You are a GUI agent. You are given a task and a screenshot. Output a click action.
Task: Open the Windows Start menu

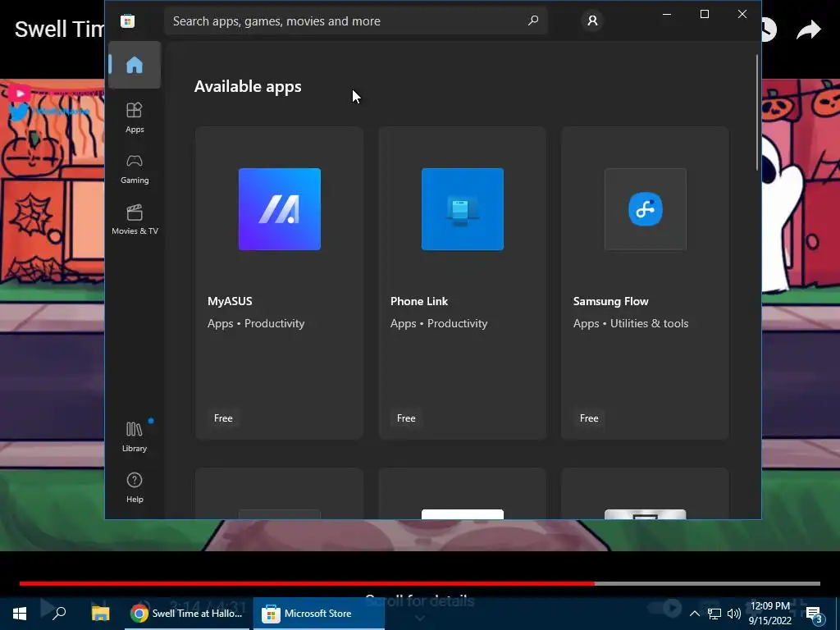tap(20, 614)
